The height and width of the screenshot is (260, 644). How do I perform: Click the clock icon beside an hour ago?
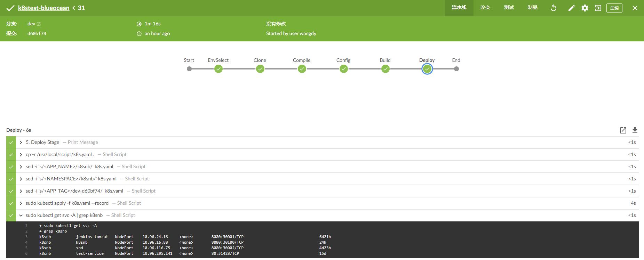(x=139, y=34)
